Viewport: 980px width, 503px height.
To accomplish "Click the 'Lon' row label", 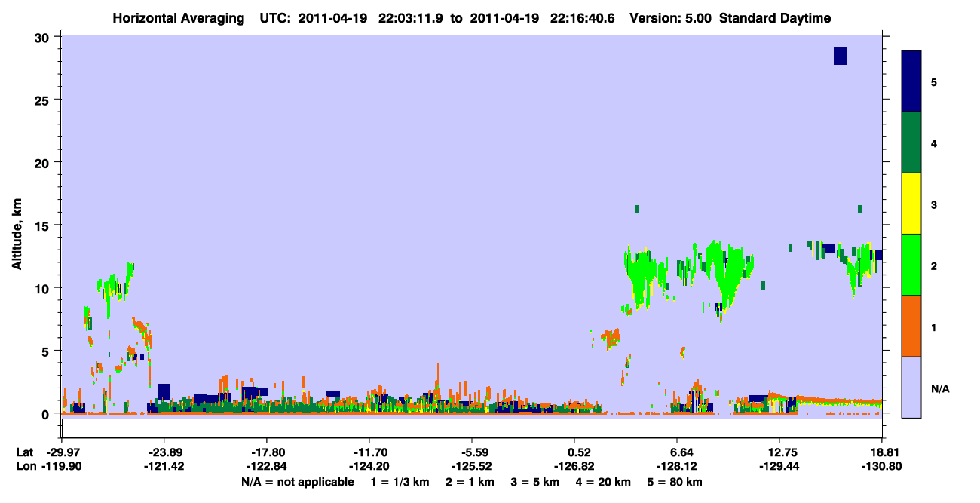I will (x=25, y=466).
